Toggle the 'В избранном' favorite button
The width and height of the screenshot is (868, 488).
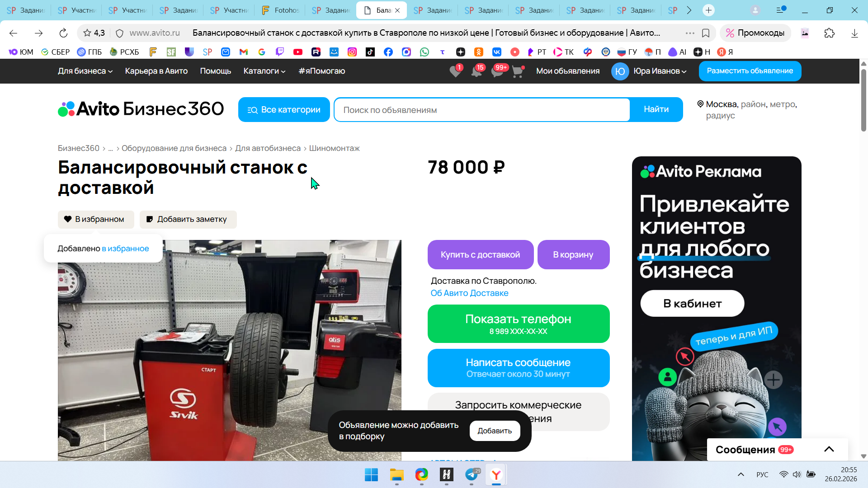pyautogui.click(x=96, y=219)
